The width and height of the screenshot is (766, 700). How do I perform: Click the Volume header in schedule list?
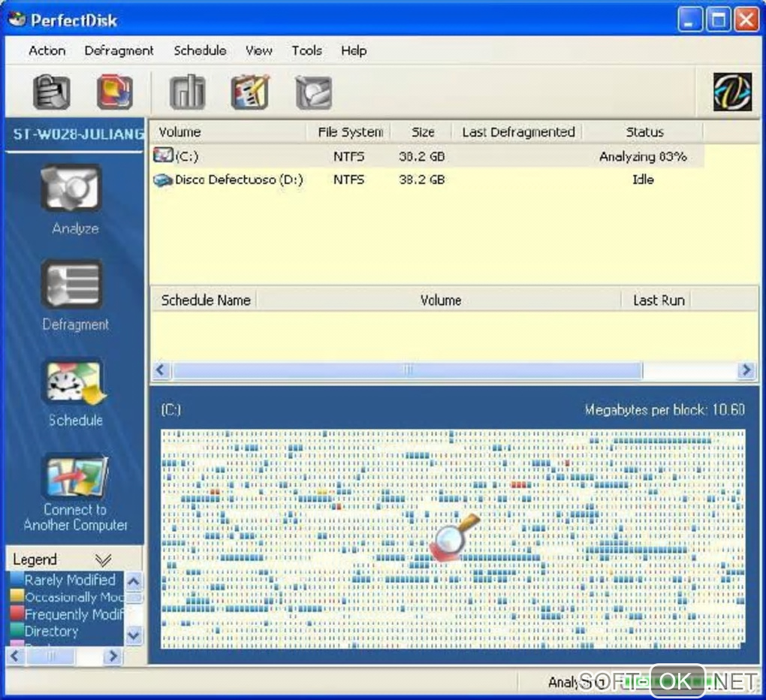(439, 300)
